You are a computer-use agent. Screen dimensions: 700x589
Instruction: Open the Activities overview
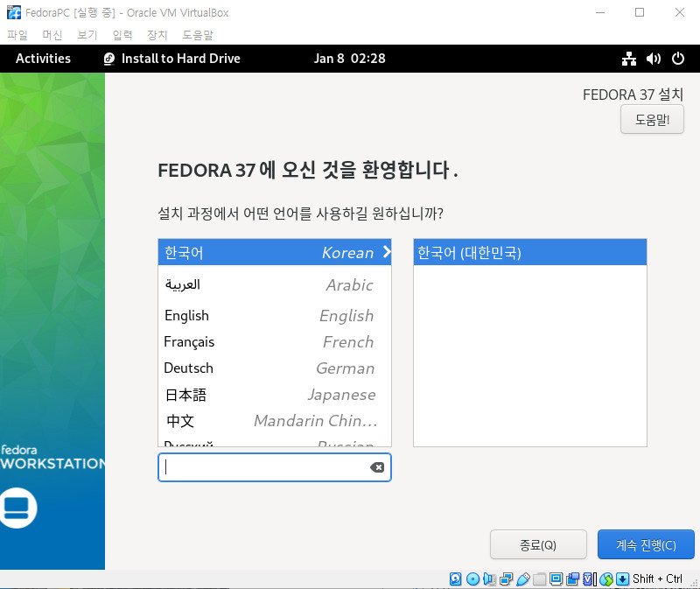click(x=43, y=59)
